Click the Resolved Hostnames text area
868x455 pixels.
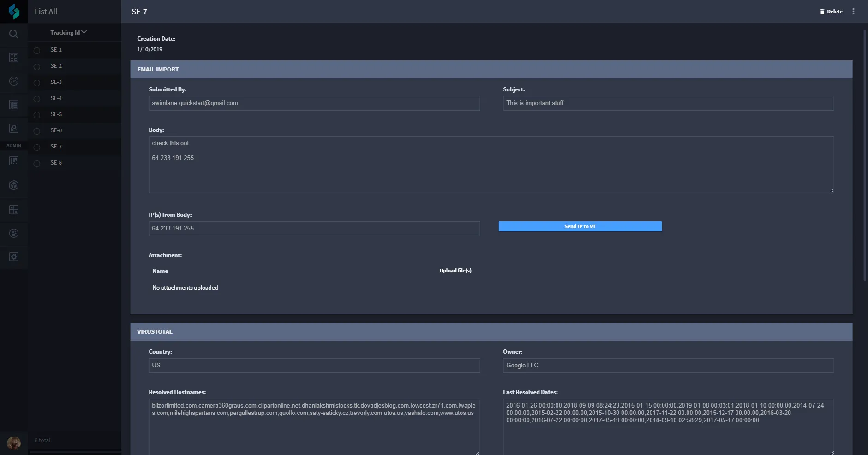pyautogui.click(x=314, y=426)
